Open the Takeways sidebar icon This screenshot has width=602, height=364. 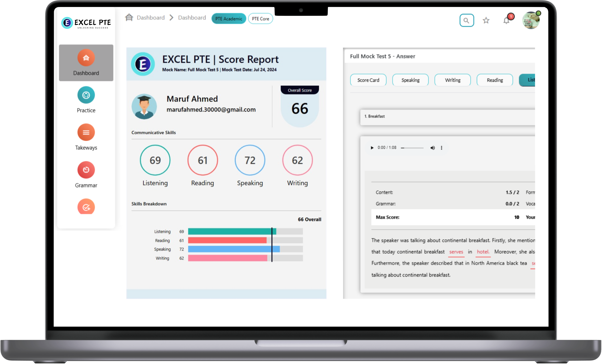[x=86, y=132]
